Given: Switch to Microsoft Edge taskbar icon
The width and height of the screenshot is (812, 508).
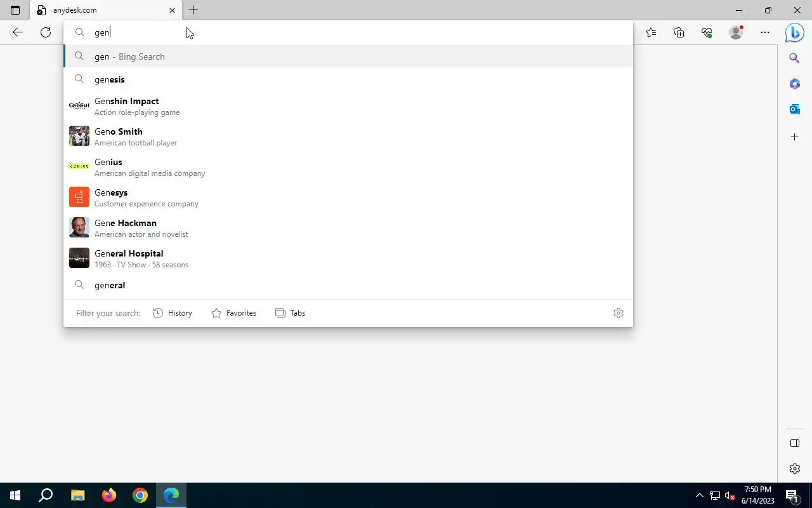Looking at the screenshot, I should pyautogui.click(x=171, y=495).
